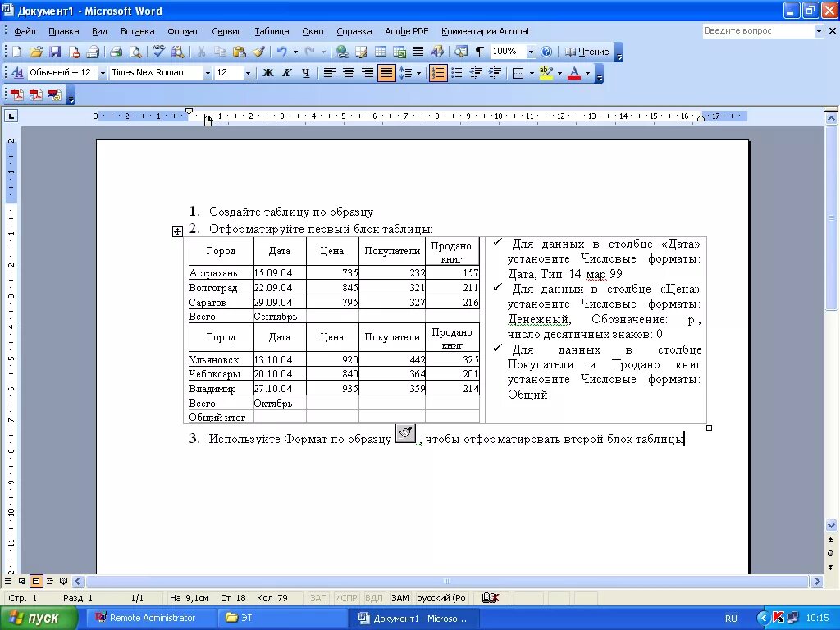Activate the Format Painter brush in the toolbar
This screenshot has width=840, height=630.
(258, 52)
